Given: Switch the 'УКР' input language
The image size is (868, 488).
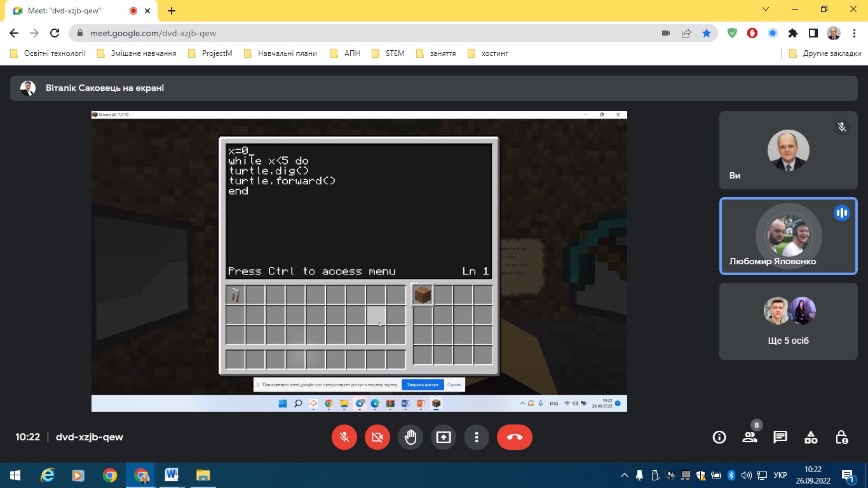Looking at the screenshot, I should pos(780,475).
